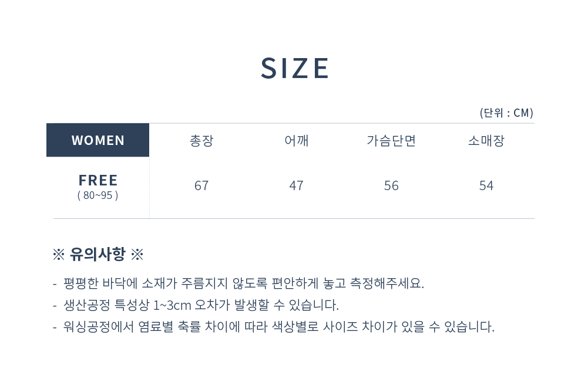This screenshot has height=382, width=588.
Task: Click the SIZE heading text
Action: coord(295,69)
